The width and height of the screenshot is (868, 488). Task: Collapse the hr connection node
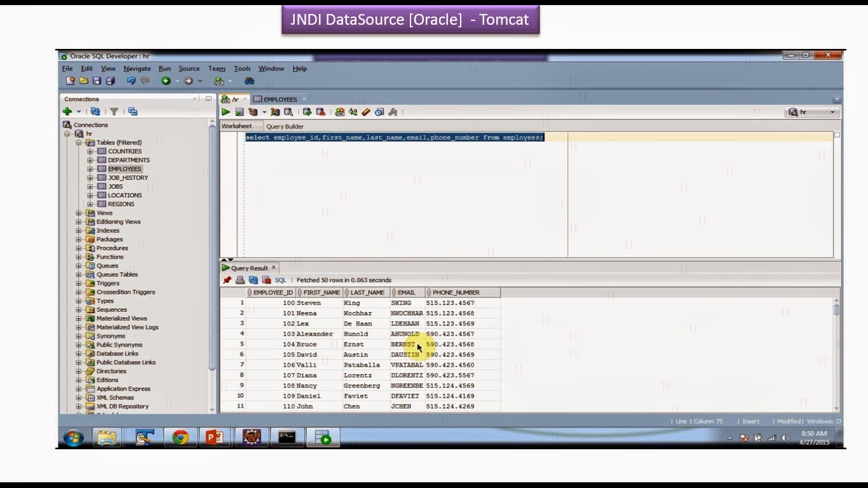pyautogui.click(x=67, y=134)
